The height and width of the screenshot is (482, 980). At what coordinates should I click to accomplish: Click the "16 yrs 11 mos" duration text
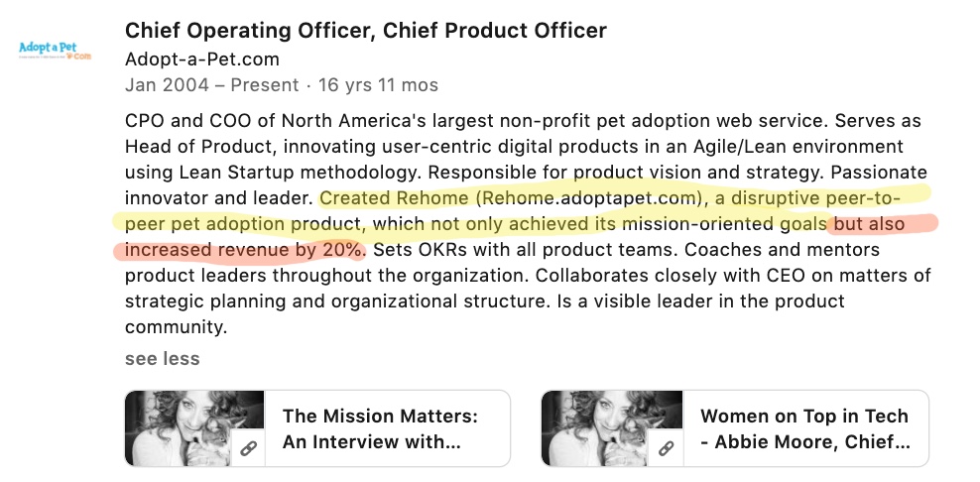pyautogui.click(x=378, y=85)
